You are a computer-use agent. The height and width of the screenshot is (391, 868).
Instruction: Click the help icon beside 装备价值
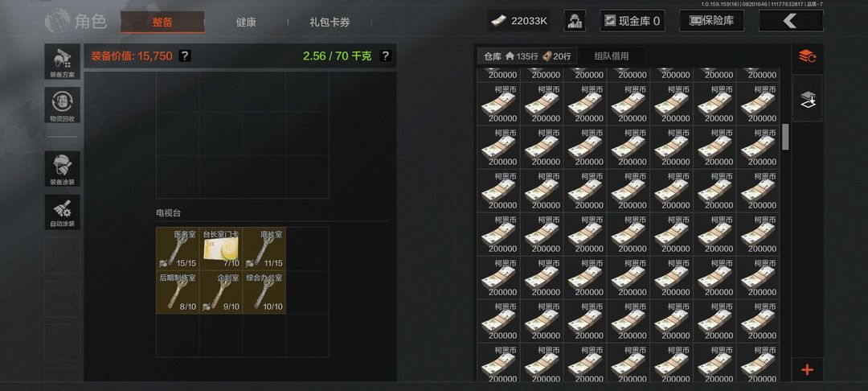coord(185,56)
